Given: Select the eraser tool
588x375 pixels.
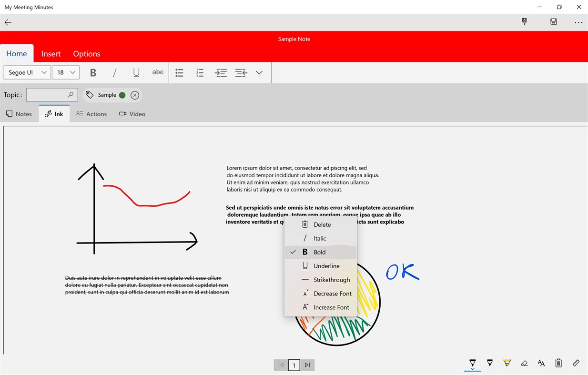Looking at the screenshot, I should tap(524, 363).
